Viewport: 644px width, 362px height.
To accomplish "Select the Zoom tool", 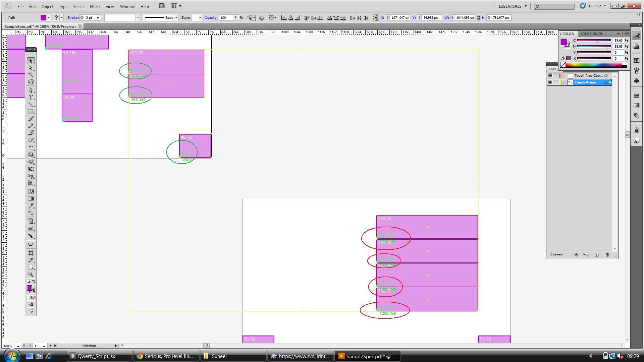I will 31,275.
